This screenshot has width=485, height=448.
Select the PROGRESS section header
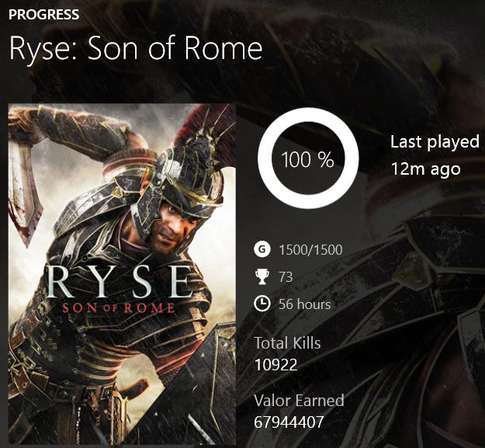tap(44, 15)
